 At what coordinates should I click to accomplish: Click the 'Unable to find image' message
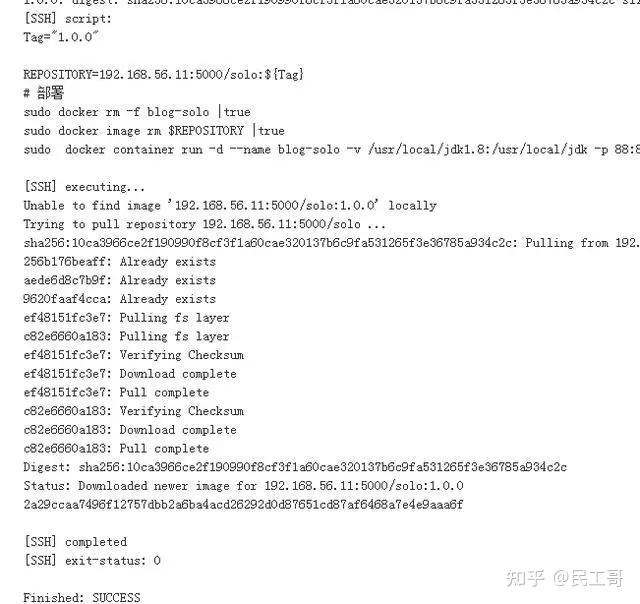pyautogui.click(x=230, y=205)
